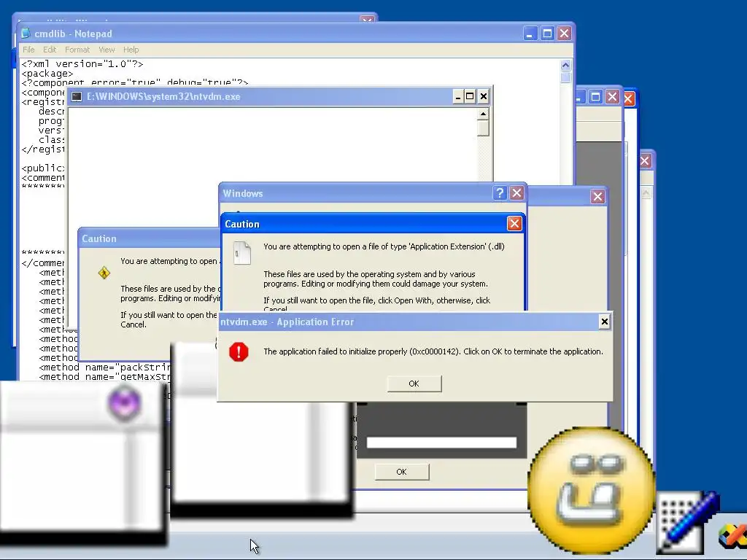Click the up scroll arrow in the ntvdm.exe console
Image resolution: width=747 pixels, height=560 pixels.
[483, 114]
